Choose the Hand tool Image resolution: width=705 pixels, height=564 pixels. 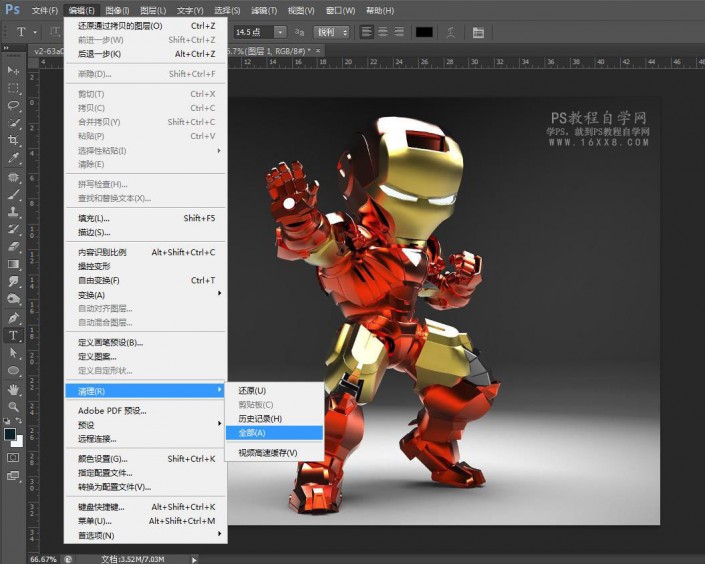(x=14, y=389)
